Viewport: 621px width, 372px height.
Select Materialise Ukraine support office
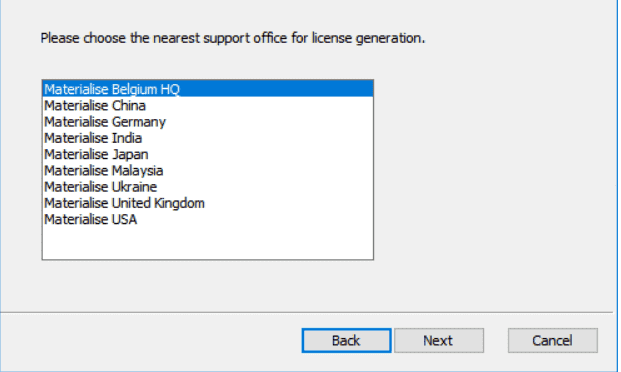point(208,187)
